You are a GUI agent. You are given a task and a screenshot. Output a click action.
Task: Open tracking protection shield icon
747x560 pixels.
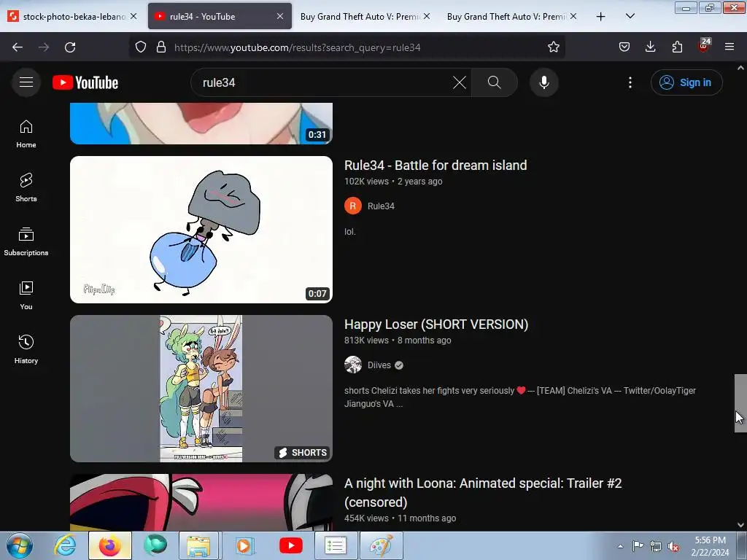click(141, 47)
